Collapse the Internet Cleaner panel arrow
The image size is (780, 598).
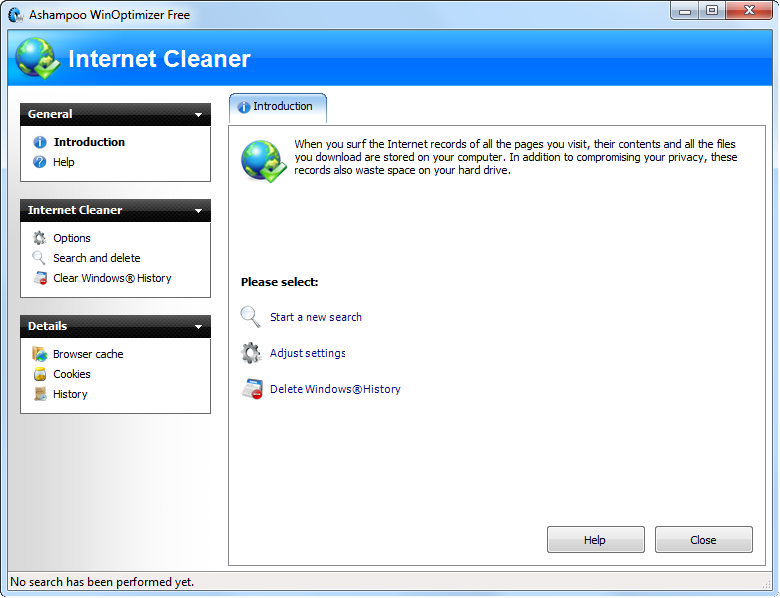(198, 211)
